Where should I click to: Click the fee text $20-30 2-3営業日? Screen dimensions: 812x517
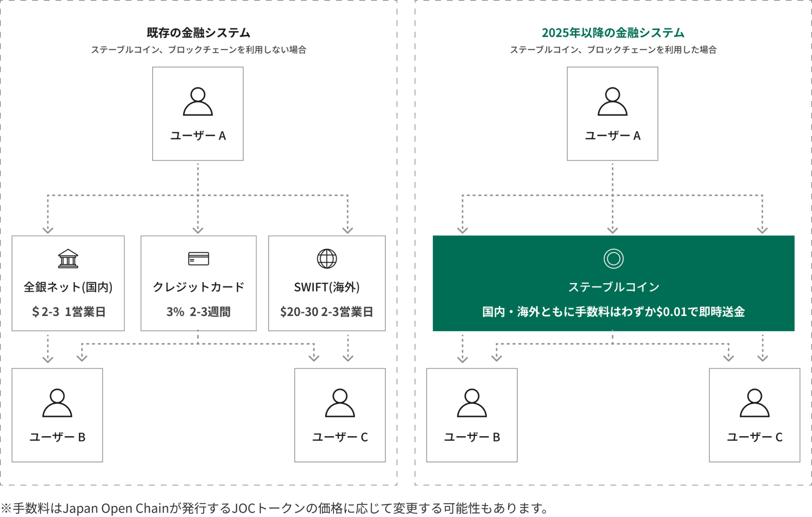(327, 312)
